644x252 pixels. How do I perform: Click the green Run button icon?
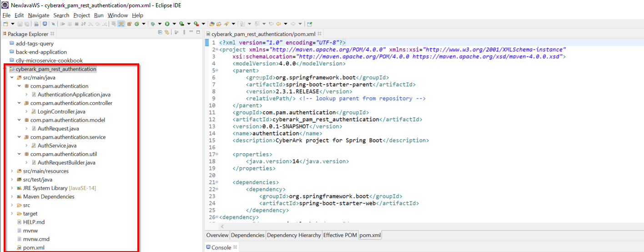tap(167, 24)
